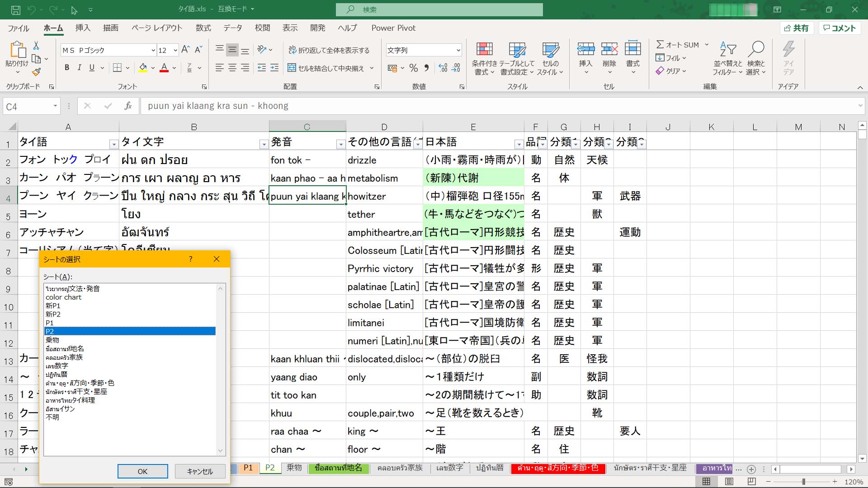Open Cell Styles (セルのスタイル)
Screen dimensions: 868x488
pyautogui.click(x=550, y=59)
